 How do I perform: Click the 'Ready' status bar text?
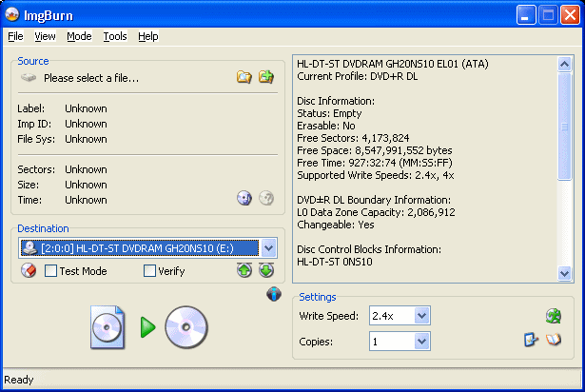pos(19,380)
